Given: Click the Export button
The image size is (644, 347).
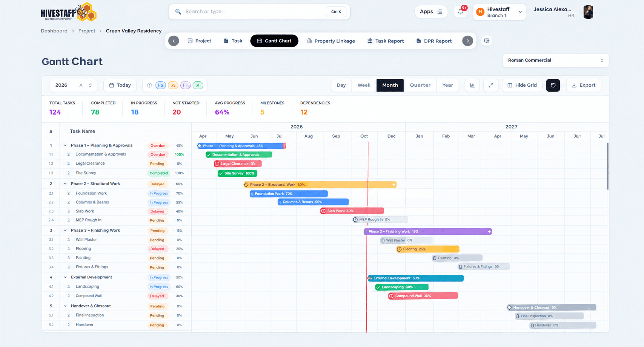Looking at the screenshot, I should [584, 85].
